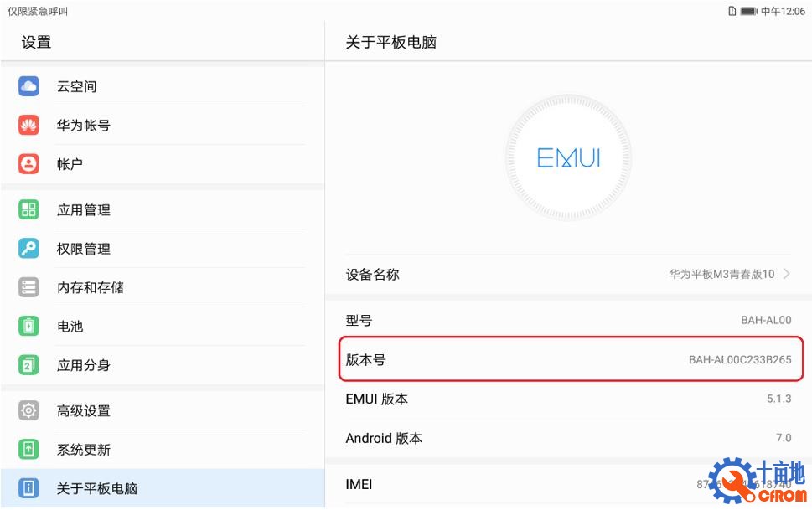Tap the 型号 model row
The image size is (812, 510).
point(568,320)
